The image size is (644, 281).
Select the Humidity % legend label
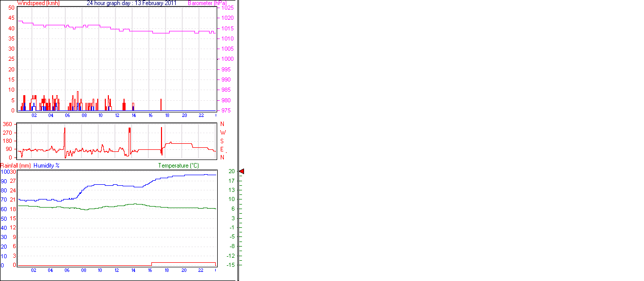[47, 166]
